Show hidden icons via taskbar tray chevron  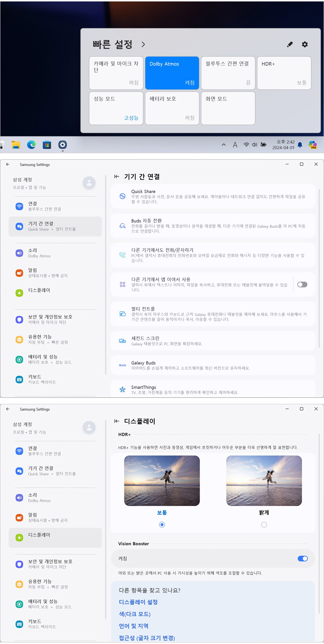(224, 145)
